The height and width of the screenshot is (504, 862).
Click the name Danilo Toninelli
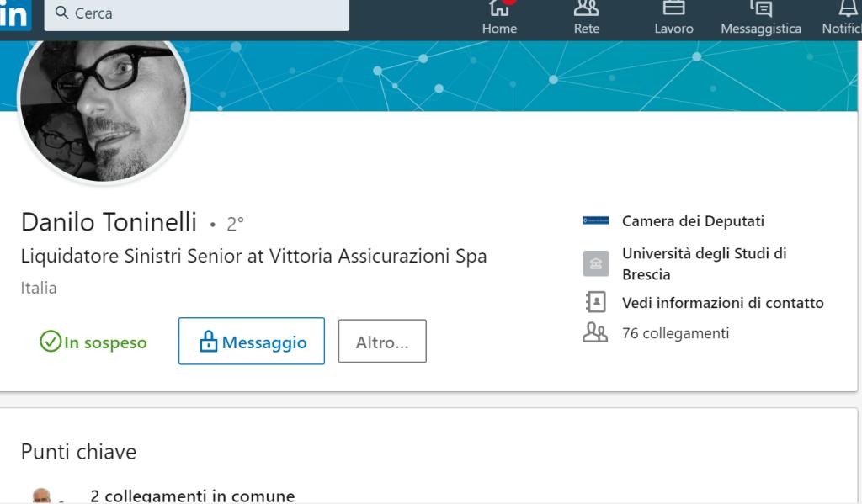point(109,223)
